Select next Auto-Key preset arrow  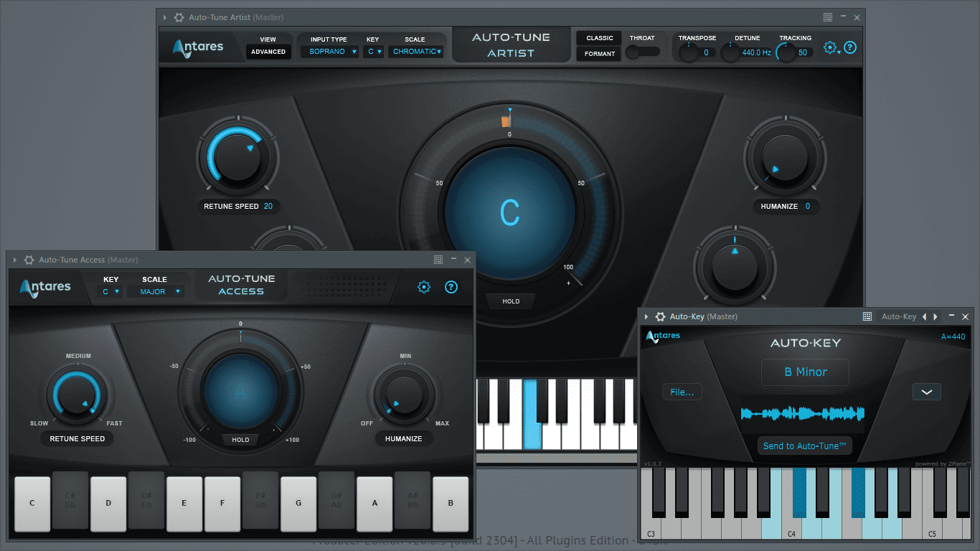935,316
